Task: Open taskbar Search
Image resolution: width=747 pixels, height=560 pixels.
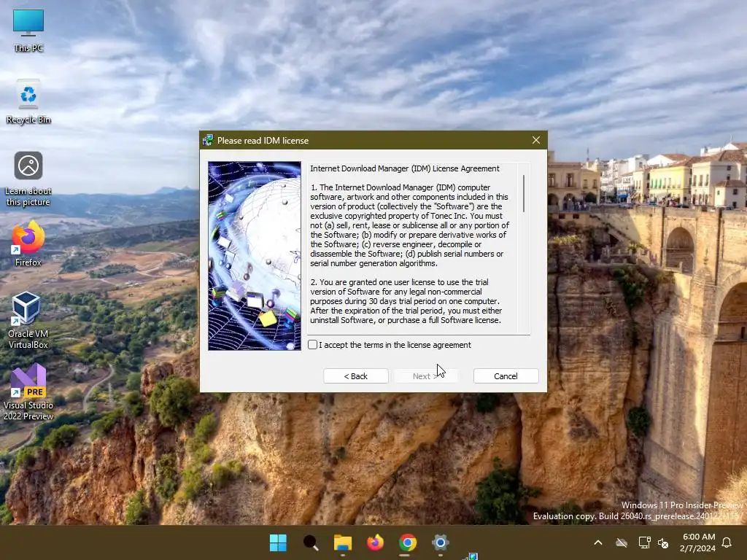Action: pos(311,542)
